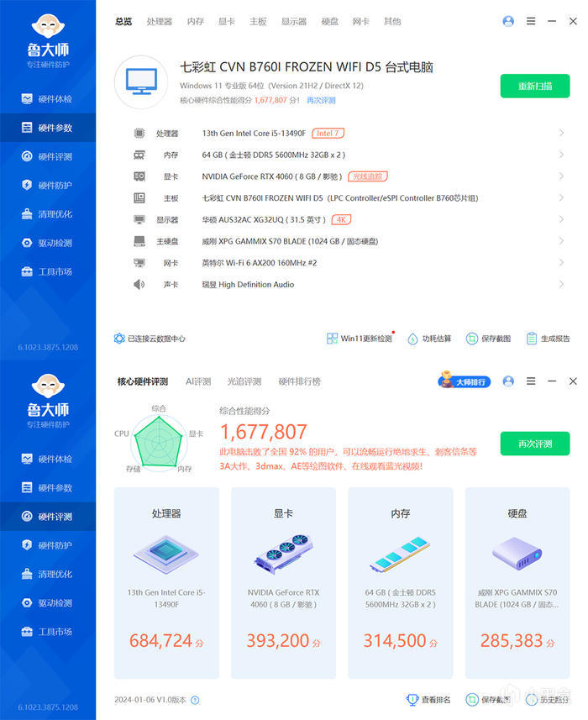Open 工具市场 in the upper window sidebar
This screenshot has height=720, width=588.
tap(47, 272)
